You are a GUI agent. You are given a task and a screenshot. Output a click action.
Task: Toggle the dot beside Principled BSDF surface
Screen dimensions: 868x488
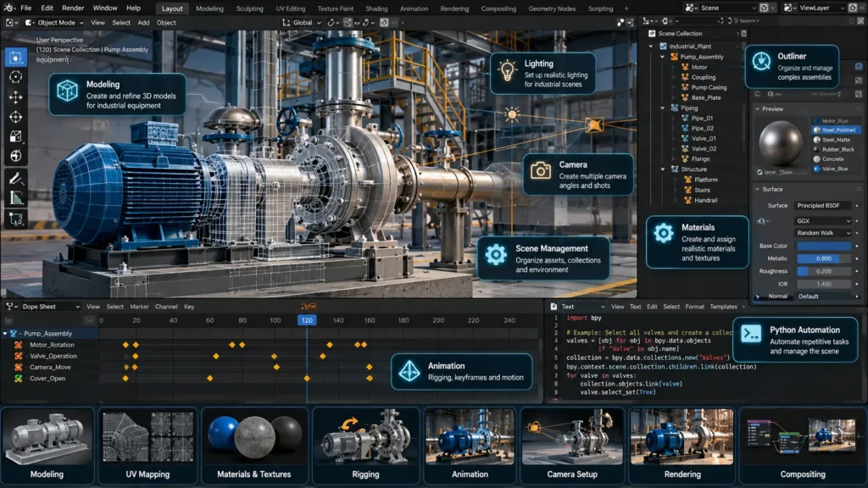tap(857, 205)
